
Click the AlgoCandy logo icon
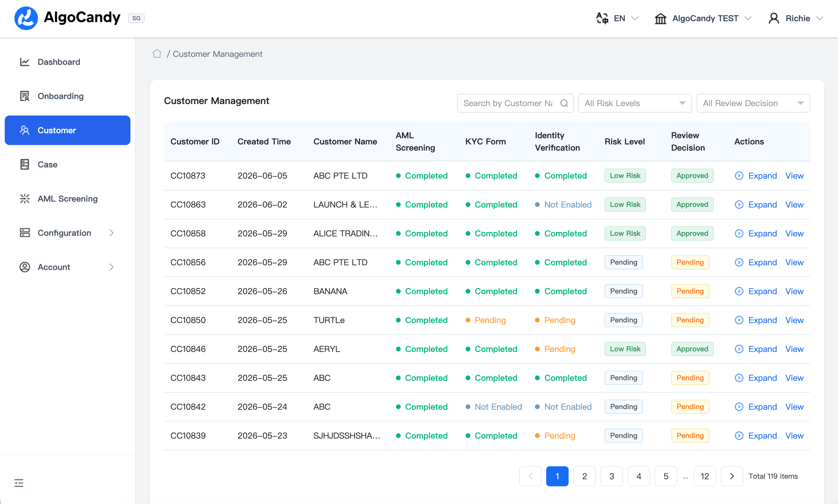[x=26, y=18]
